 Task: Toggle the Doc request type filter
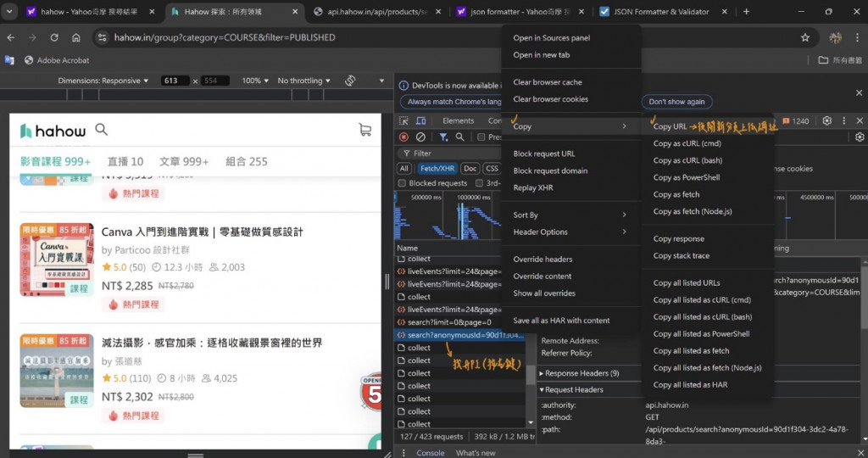(x=470, y=169)
